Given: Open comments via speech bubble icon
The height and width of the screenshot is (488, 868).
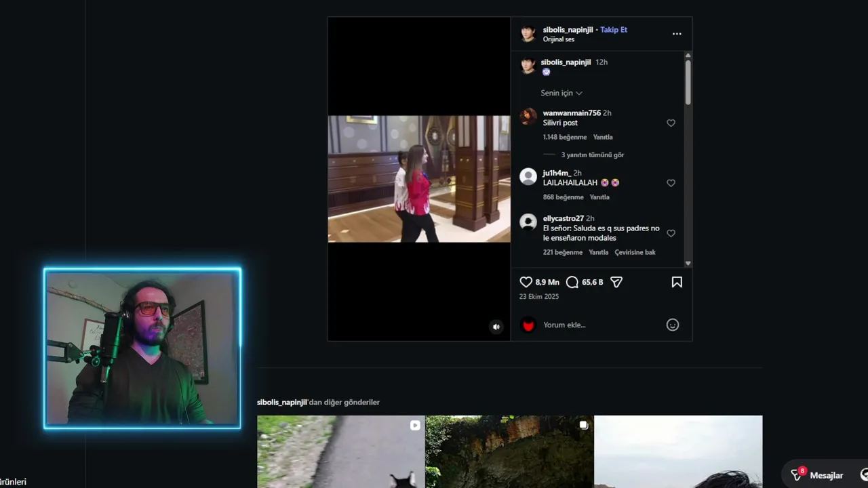Looking at the screenshot, I should click(572, 282).
